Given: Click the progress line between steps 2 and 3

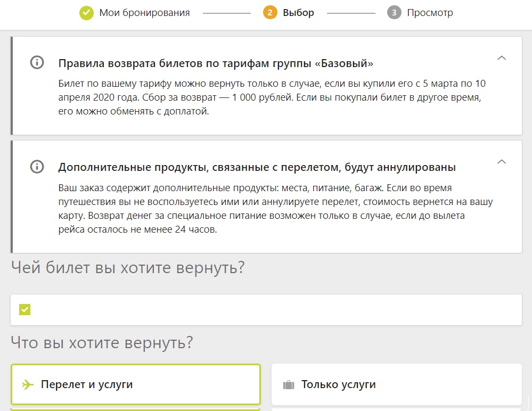Looking at the screenshot, I should [x=351, y=13].
